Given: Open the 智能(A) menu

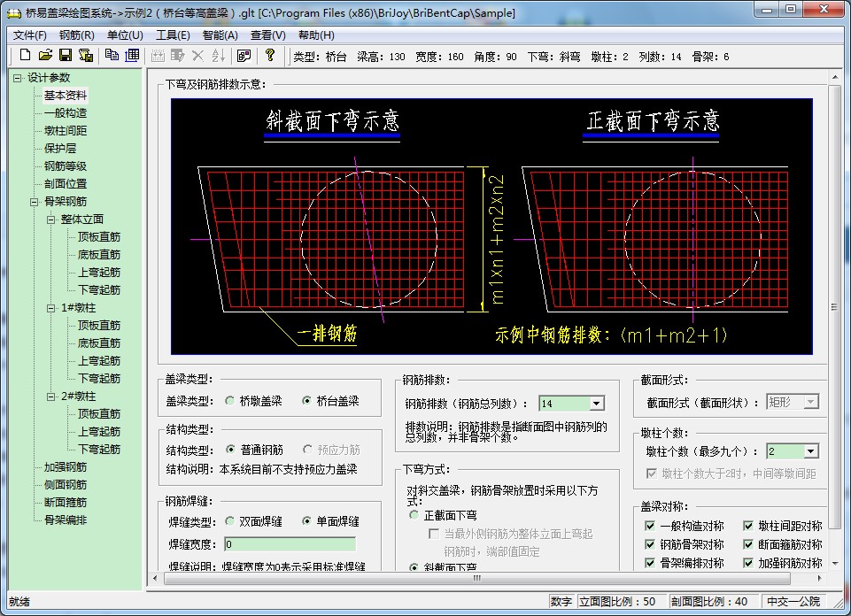Looking at the screenshot, I should (x=220, y=35).
